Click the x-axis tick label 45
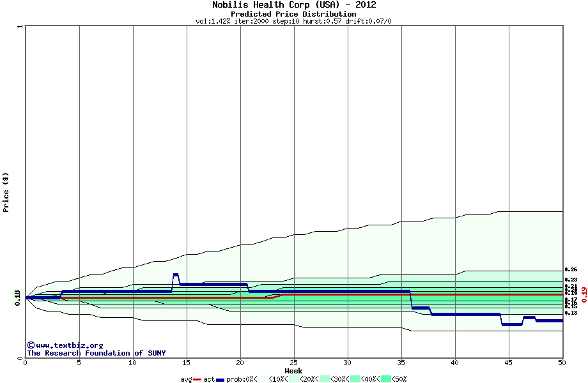 [508, 363]
